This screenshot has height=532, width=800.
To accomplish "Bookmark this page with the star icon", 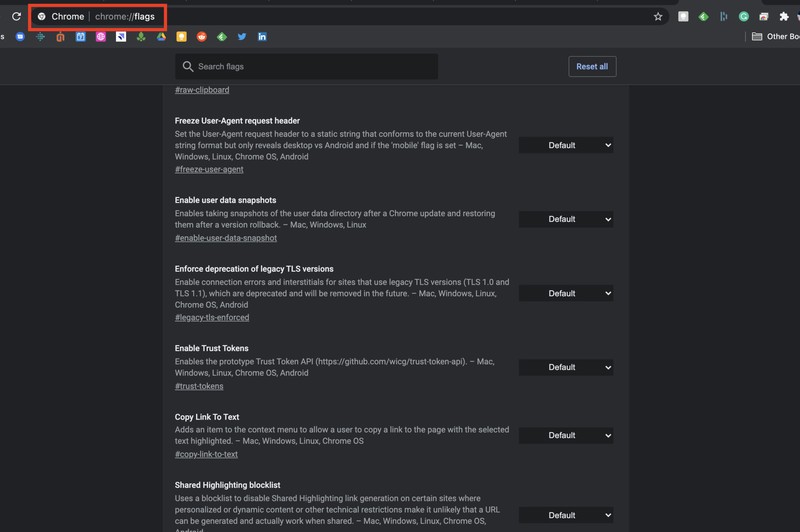I will tap(658, 16).
